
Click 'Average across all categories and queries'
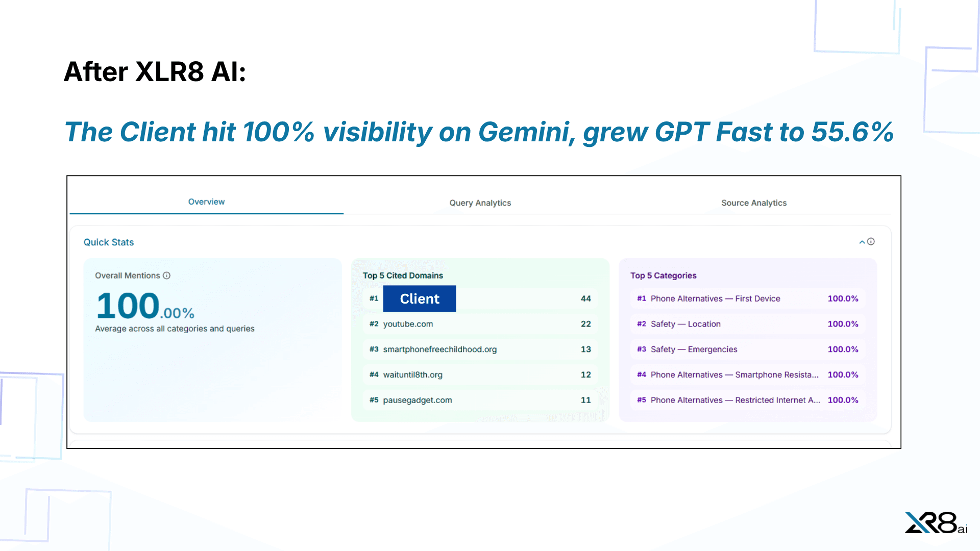(175, 329)
